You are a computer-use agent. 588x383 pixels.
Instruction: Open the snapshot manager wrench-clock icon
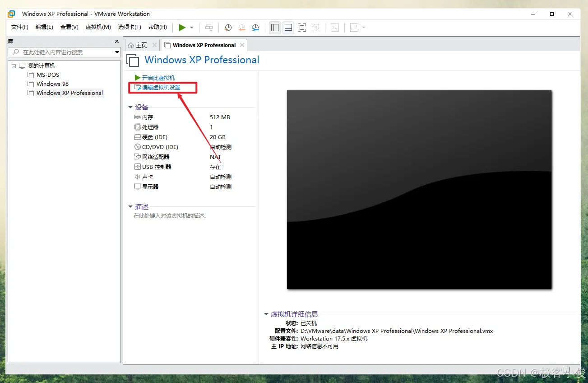click(x=255, y=28)
